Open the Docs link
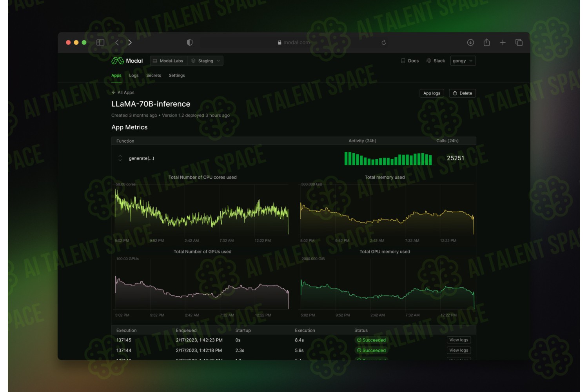 coord(410,61)
